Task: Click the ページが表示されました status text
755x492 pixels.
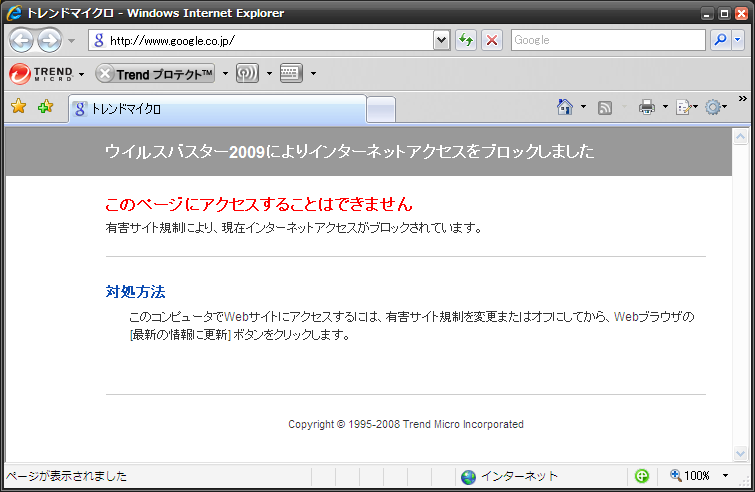Action: point(66,477)
